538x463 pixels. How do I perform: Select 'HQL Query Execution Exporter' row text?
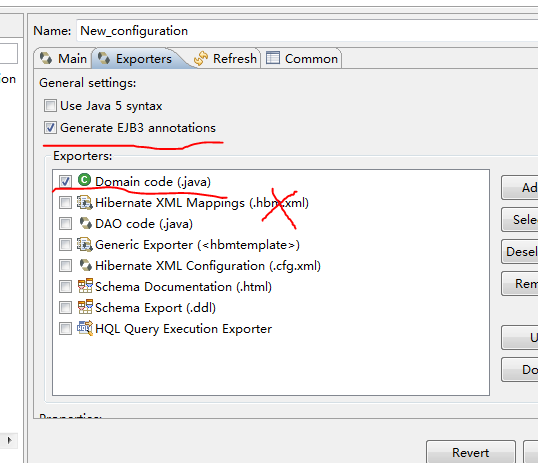(184, 329)
